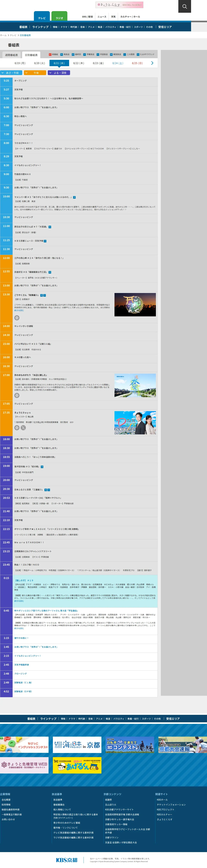The height and width of the screenshot is (868, 207).
Task: Switch to the ラジオ tab
Action: (x=59, y=16)
